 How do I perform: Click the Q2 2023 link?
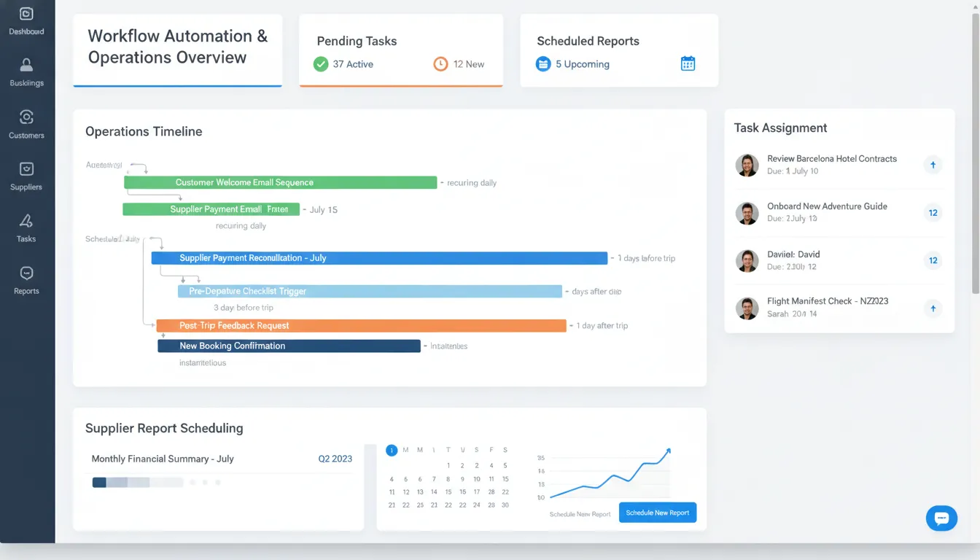pos(335,459)
